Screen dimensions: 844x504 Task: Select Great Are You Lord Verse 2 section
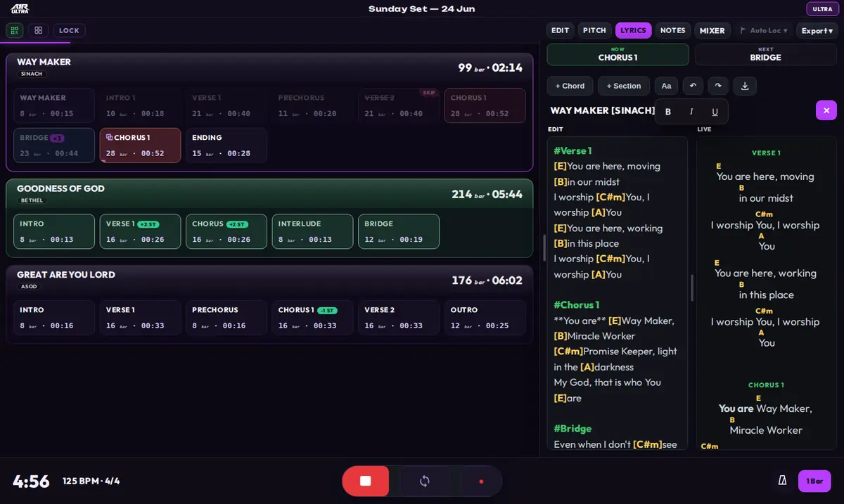pyautogui.click(x=399, y=318)
